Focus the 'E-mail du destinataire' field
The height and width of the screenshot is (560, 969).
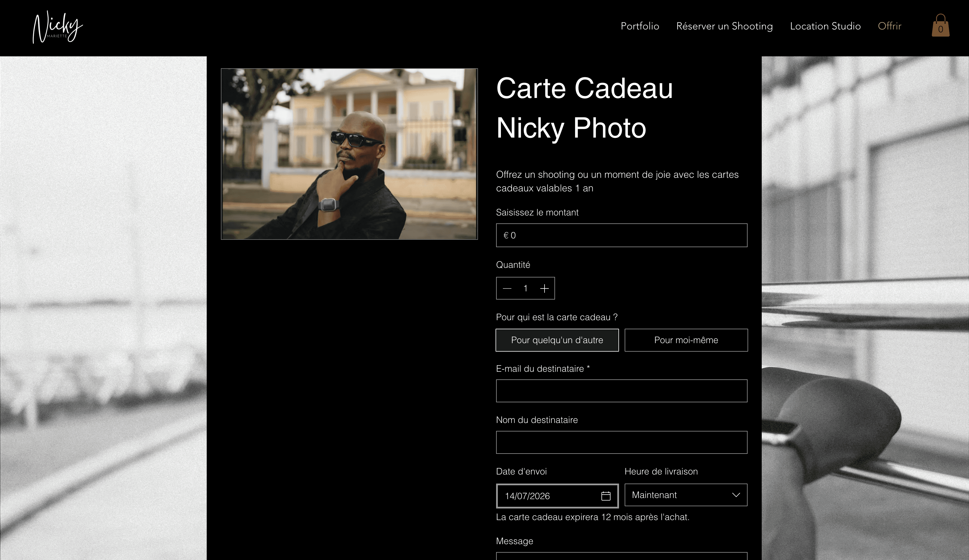[x=621, y=391]
